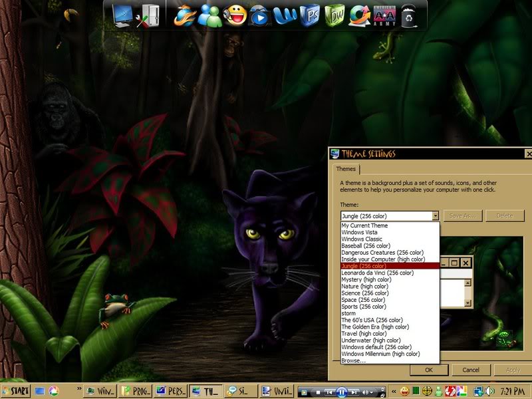
Task: Click the theme preview wallpaper thumbnail
Action: tap(481, 294)
